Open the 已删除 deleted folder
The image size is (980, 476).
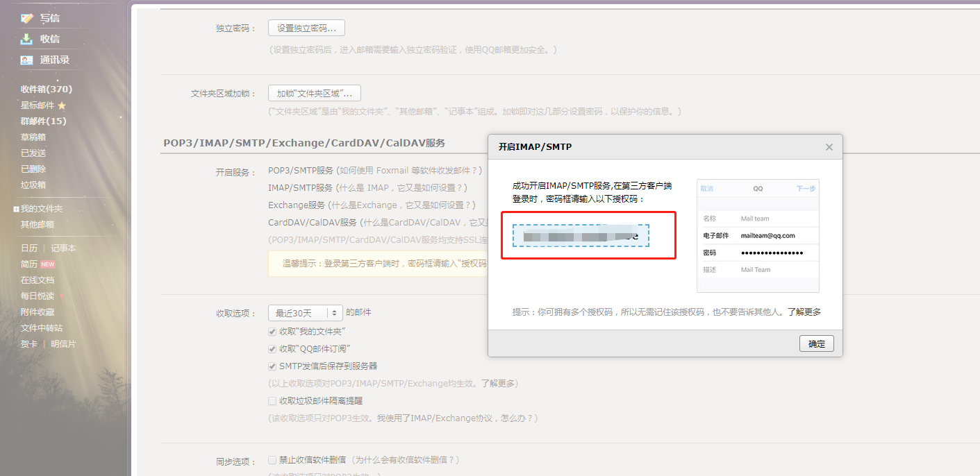coord(33,169)
